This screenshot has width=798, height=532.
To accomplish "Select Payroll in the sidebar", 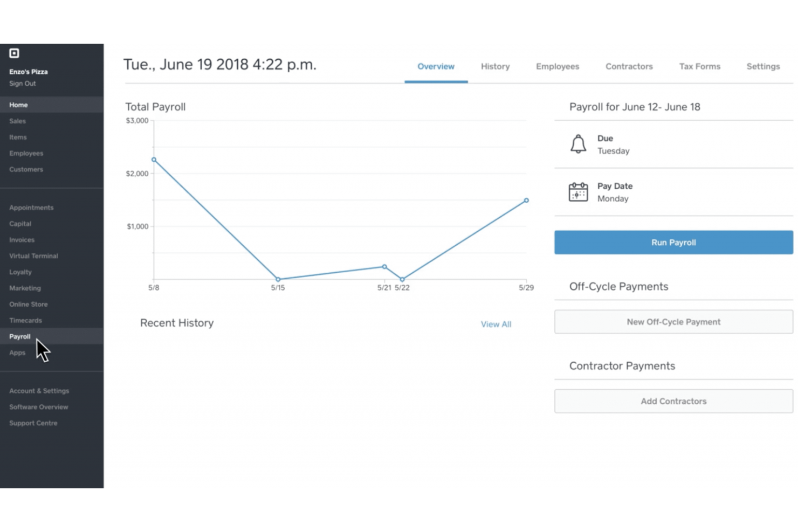I will click(52, 336).
